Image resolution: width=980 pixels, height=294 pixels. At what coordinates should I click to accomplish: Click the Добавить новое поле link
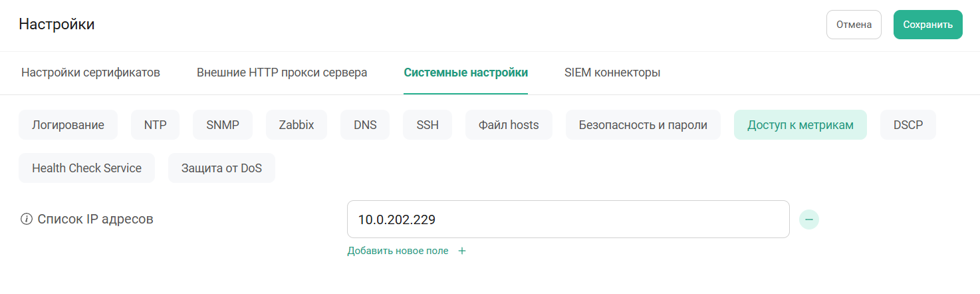pos(398,251)
